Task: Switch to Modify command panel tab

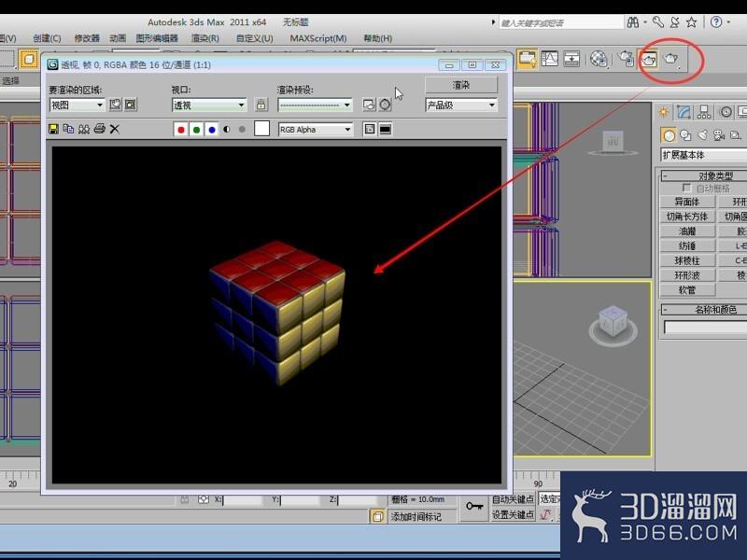Action: click(684, 112)
